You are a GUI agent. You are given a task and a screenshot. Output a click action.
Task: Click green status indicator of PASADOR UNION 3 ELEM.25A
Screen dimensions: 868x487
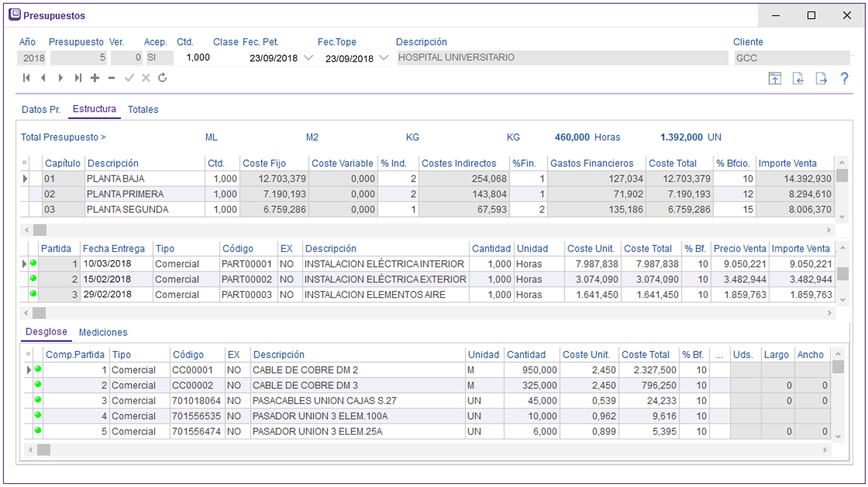point(37,431)
